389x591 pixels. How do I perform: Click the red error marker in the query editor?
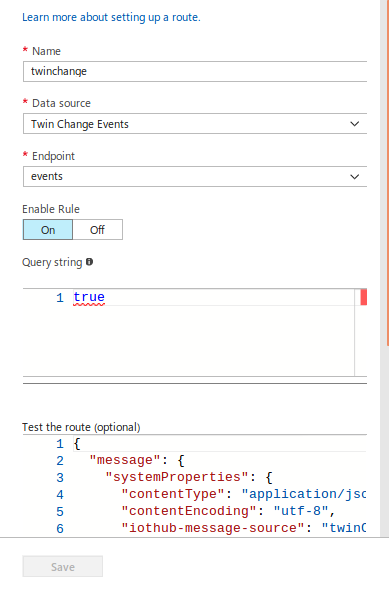point(363,297)
